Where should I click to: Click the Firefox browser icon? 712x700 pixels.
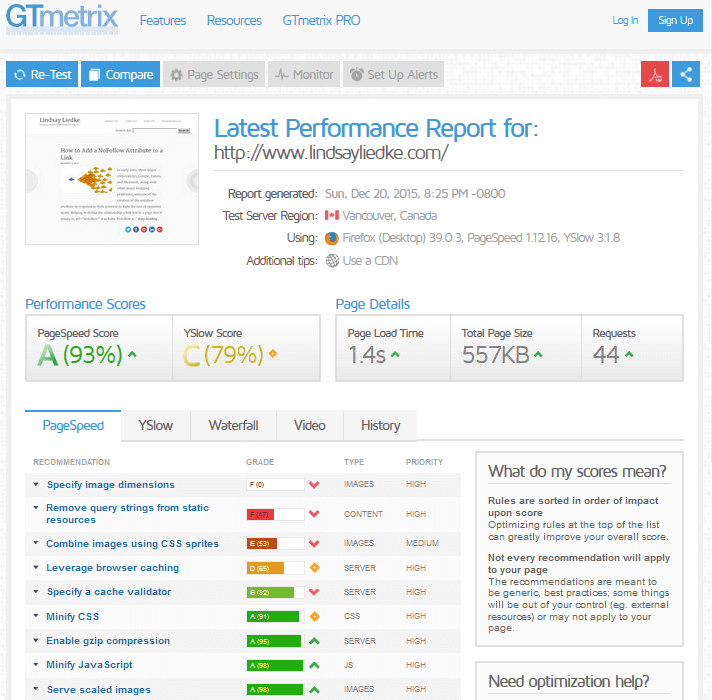tap(331, 238)
